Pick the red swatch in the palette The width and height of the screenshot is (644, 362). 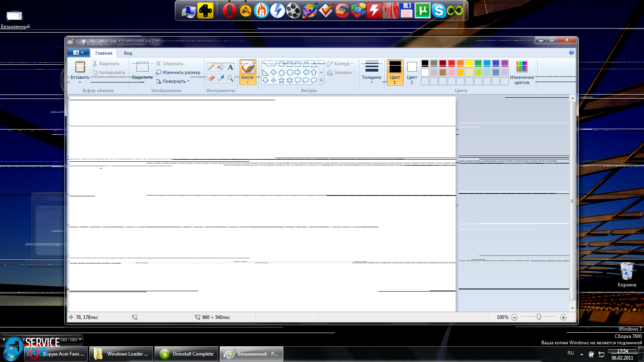[452, 63]
